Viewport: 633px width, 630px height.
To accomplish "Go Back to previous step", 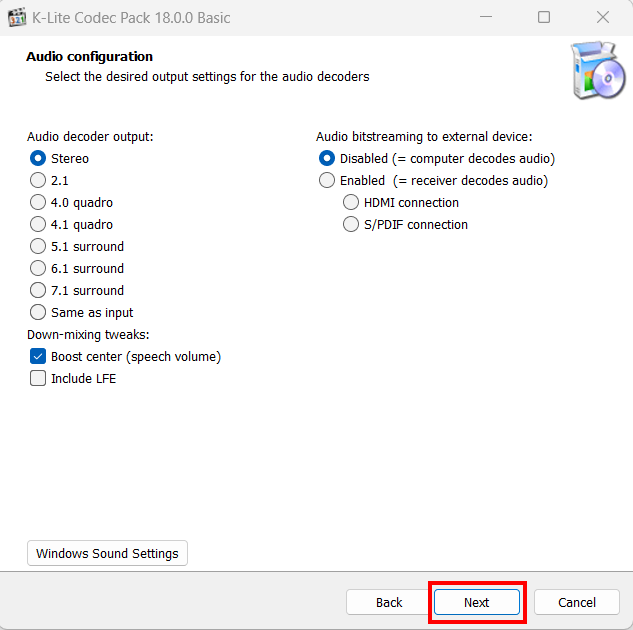I will [x=389, y=602].
